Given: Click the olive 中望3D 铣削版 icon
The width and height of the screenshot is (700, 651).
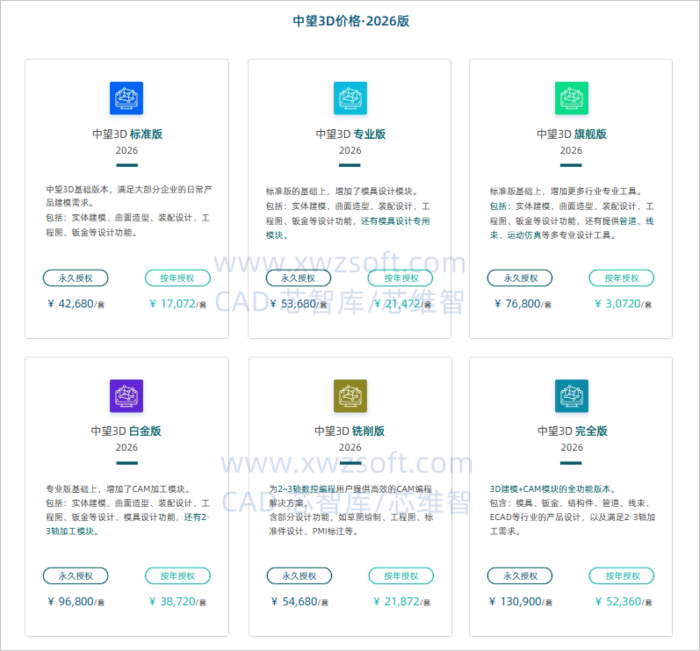Looking at the screenshot, I should 350,396.
